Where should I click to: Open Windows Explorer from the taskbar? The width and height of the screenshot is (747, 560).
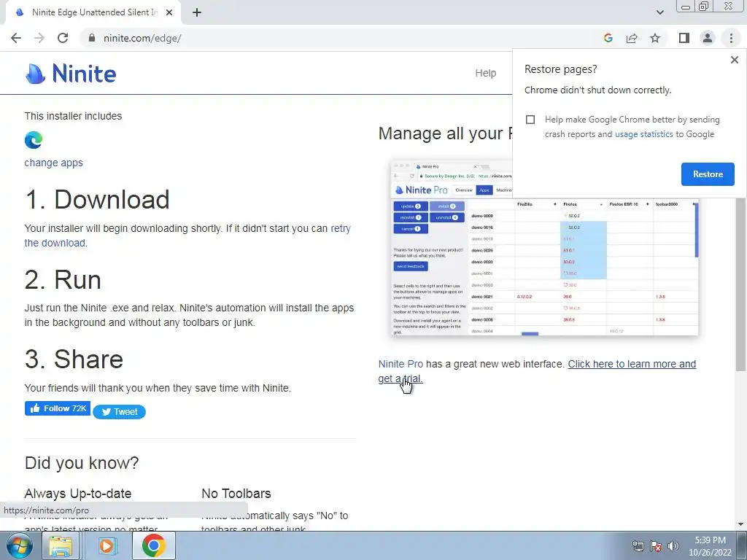point(61,545)
